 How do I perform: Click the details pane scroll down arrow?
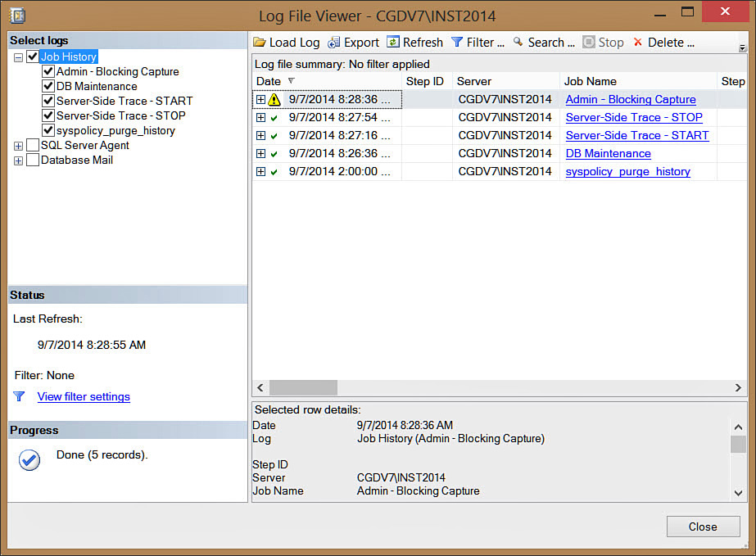point(738,493)
